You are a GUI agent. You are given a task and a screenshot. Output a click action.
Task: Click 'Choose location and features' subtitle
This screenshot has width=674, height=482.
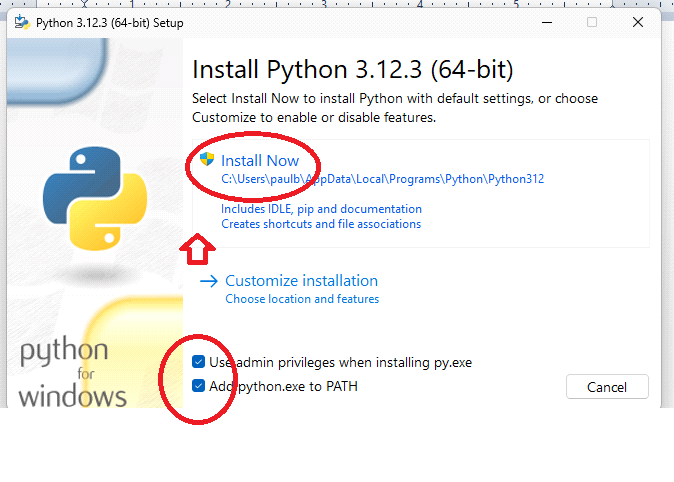(302, 299)
